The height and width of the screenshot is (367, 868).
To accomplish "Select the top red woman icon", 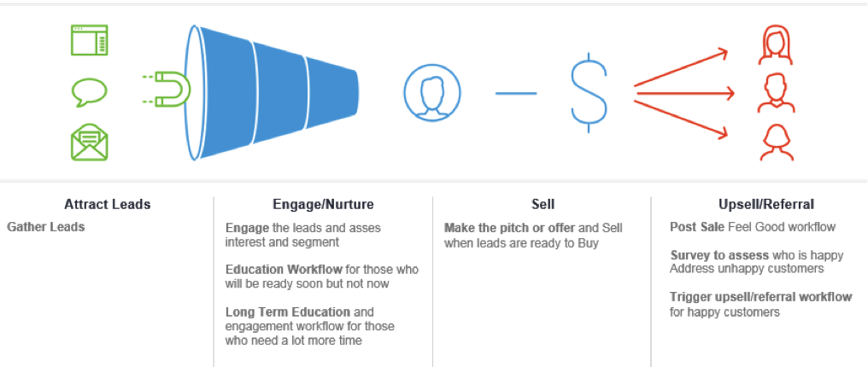I will (776, 44).
